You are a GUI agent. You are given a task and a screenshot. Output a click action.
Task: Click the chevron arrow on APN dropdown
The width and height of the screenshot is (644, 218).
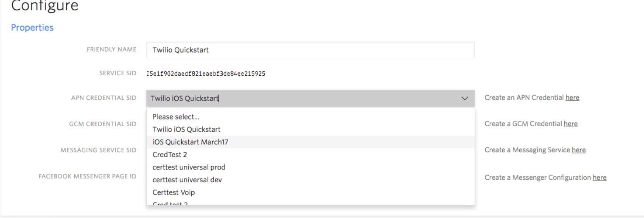465,99
